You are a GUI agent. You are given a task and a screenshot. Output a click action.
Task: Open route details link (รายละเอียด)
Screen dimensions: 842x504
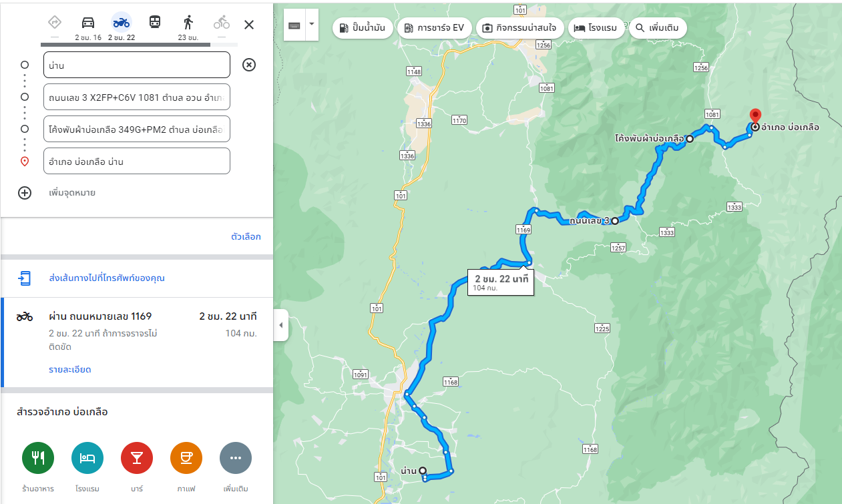(70, 369)
